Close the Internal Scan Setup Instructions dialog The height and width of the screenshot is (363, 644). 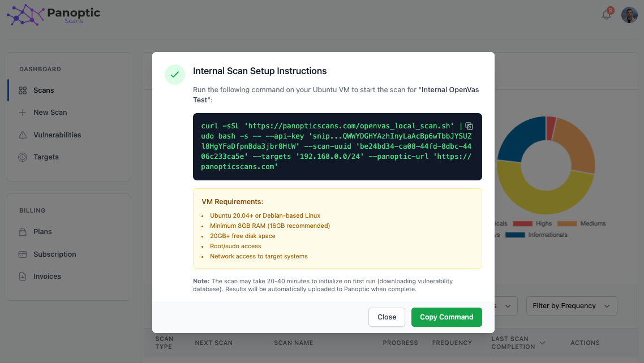coord(387,317)
